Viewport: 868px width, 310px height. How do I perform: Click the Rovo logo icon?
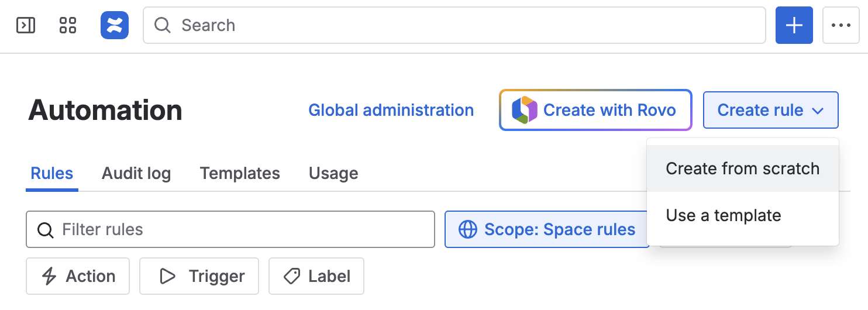click(524, 110)
